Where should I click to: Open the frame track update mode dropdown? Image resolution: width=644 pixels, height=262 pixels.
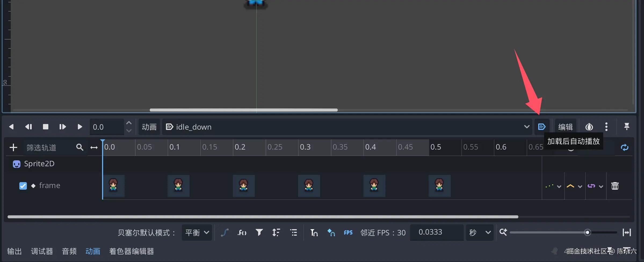(x=553, y=186)
